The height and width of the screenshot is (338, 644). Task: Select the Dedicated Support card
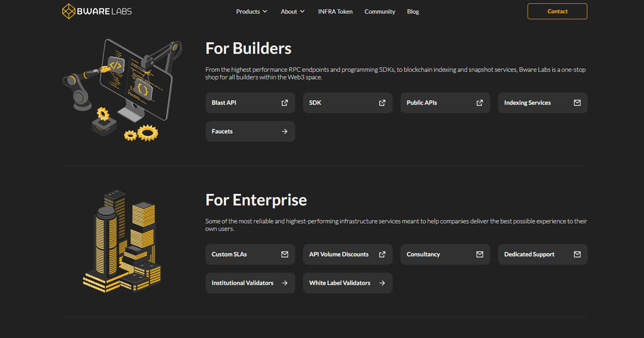tap(543, 254)
